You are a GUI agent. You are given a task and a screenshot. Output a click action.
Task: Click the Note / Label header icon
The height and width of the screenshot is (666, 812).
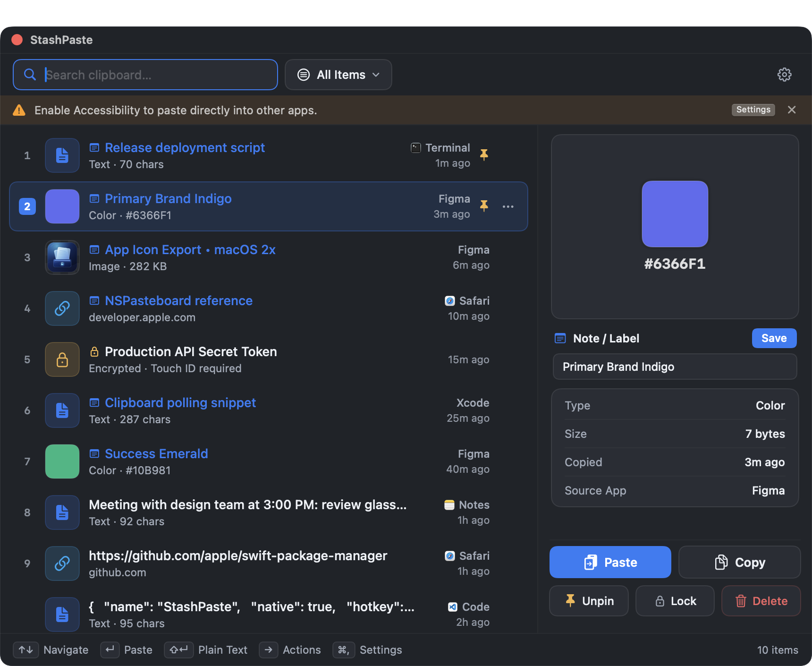[x=560, y=338]
